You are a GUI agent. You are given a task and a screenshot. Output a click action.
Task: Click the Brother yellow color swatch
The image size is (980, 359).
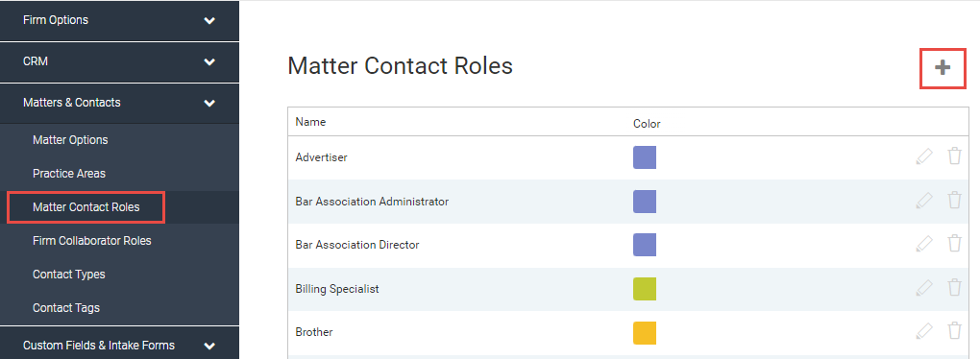pyautogui.click(x=645, y=333)
